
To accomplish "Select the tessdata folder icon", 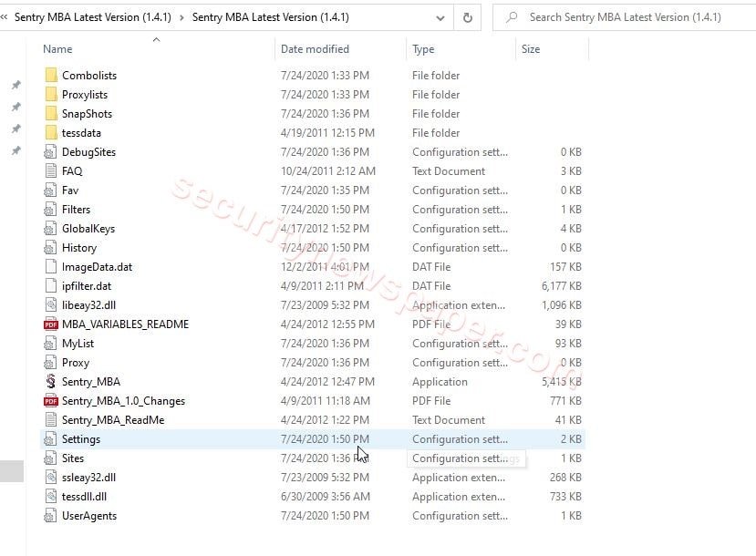I will pyautogui.click(x=51, y=132).
